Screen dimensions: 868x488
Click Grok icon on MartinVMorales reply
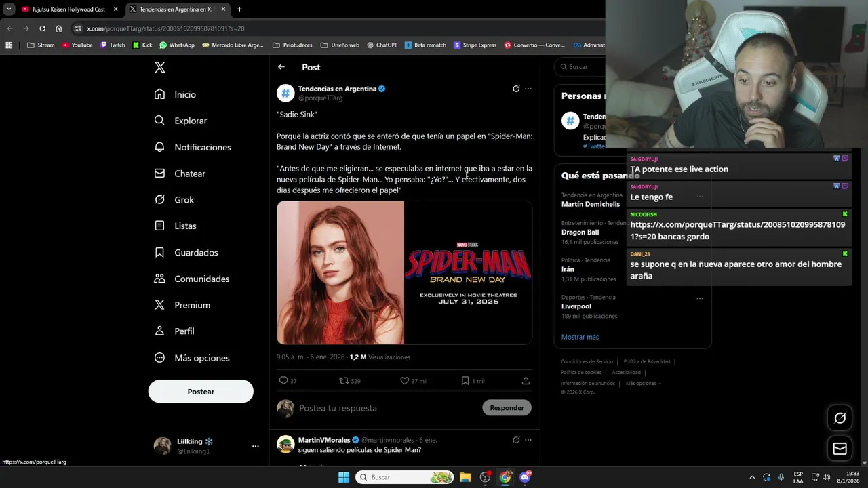pyautogui.click(x=516, y=440)
